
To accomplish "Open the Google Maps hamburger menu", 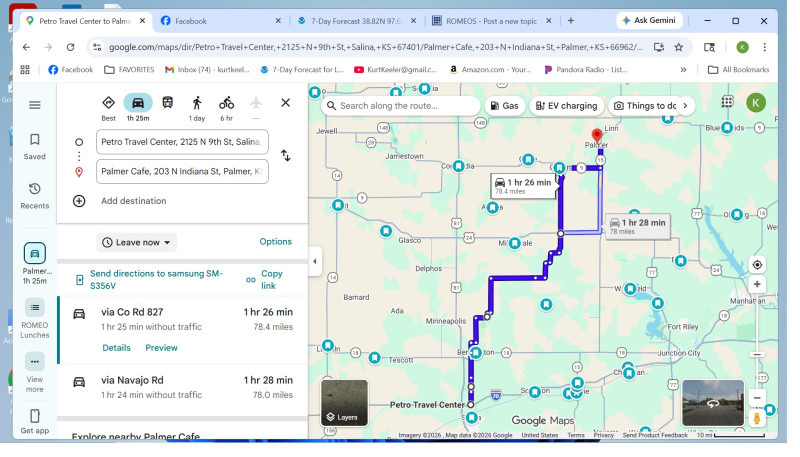I will 35,105.
